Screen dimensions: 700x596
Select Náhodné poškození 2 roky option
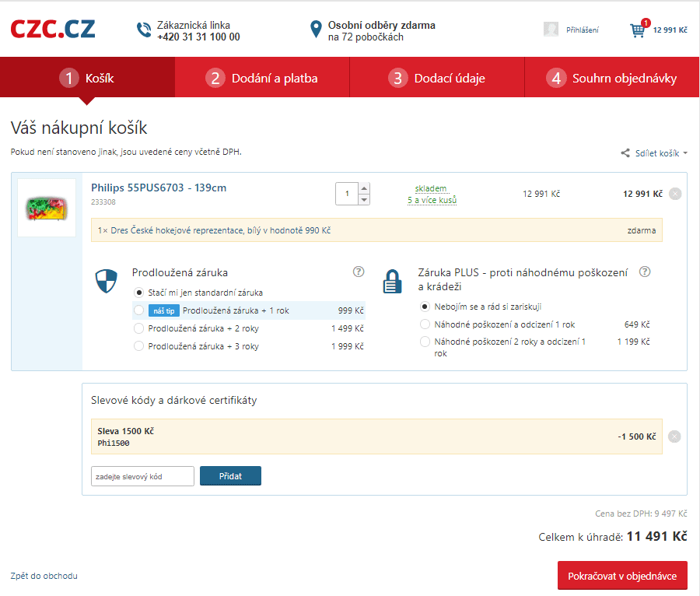(x=425, y=342)
